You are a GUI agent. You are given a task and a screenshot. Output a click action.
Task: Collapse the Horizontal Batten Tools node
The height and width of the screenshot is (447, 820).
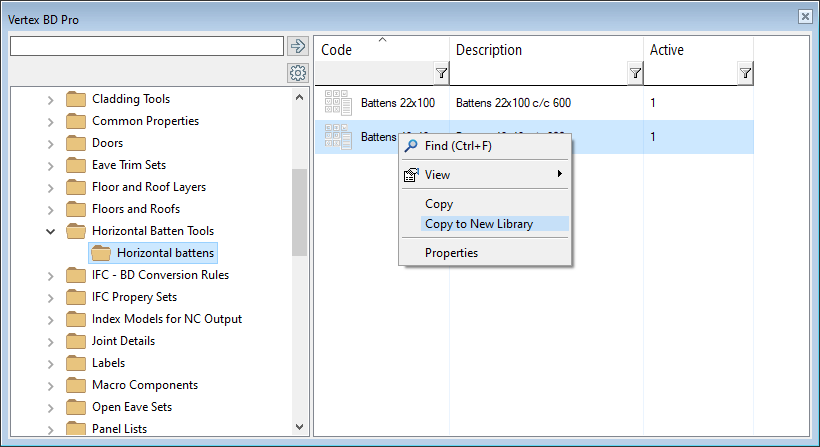pos(51,231)
